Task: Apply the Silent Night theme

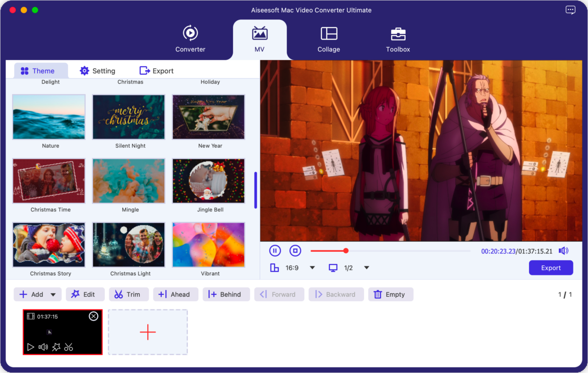Action: (x=129, y=117)
